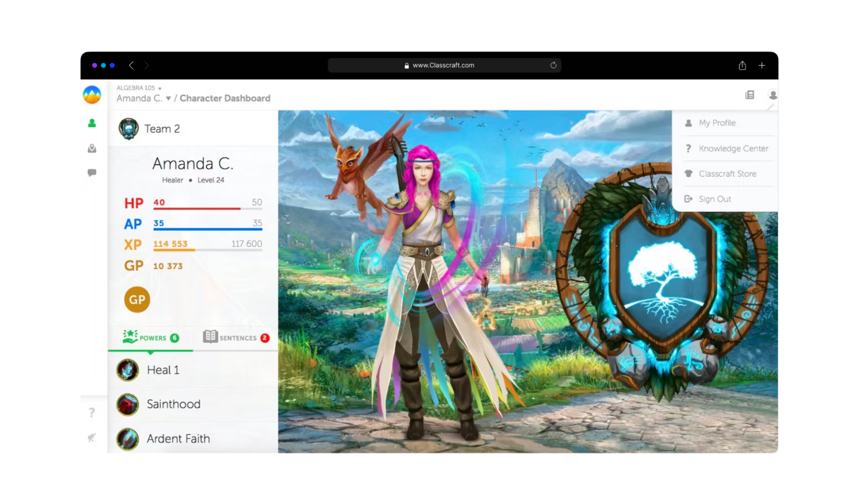The image size is (859, 504).
Task: Select the map pin icon in sidebar
Action: (92, 149)
